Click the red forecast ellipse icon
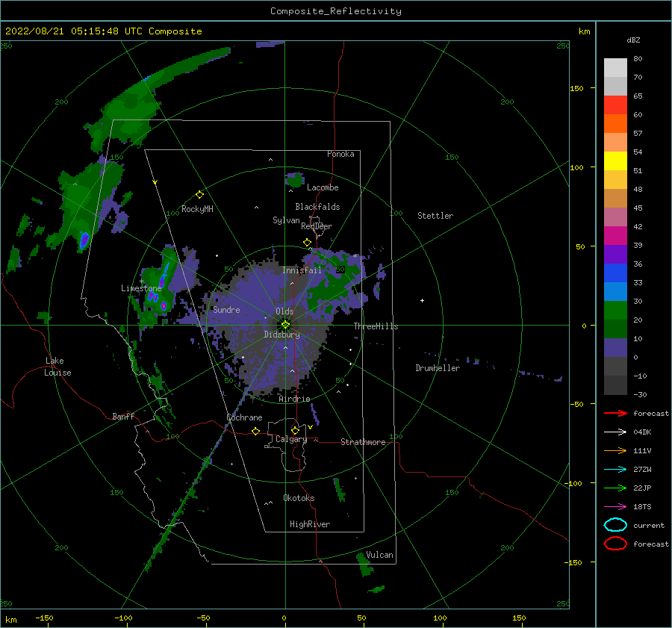 pos(615,544)
